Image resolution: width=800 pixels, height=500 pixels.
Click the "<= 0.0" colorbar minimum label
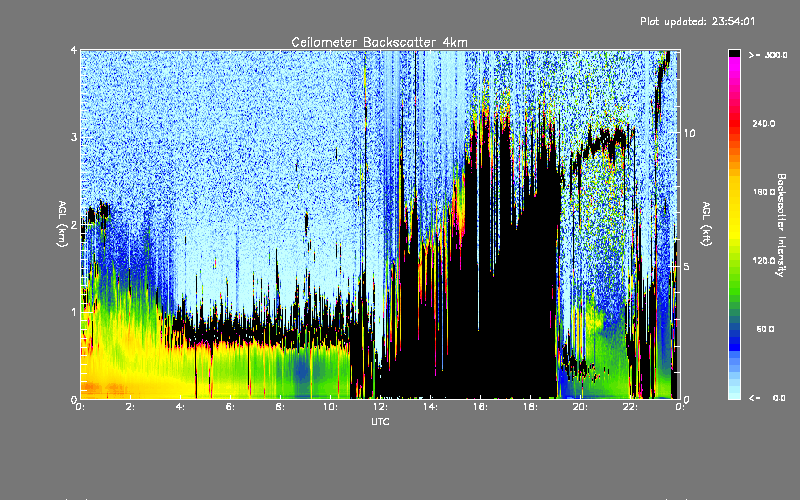coord(768,398)
